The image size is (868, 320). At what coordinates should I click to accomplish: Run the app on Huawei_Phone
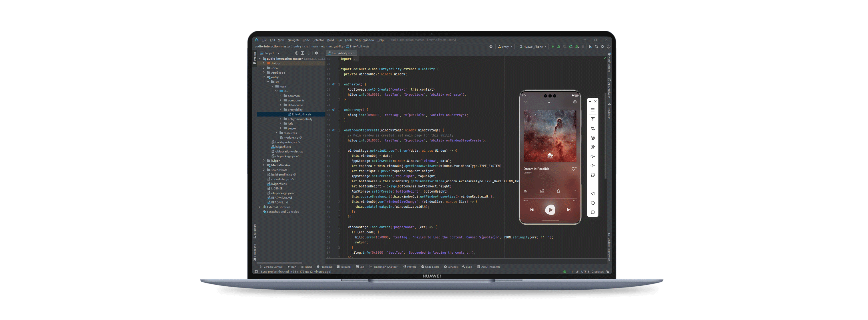pyautogui.click(x=553, y=47)
